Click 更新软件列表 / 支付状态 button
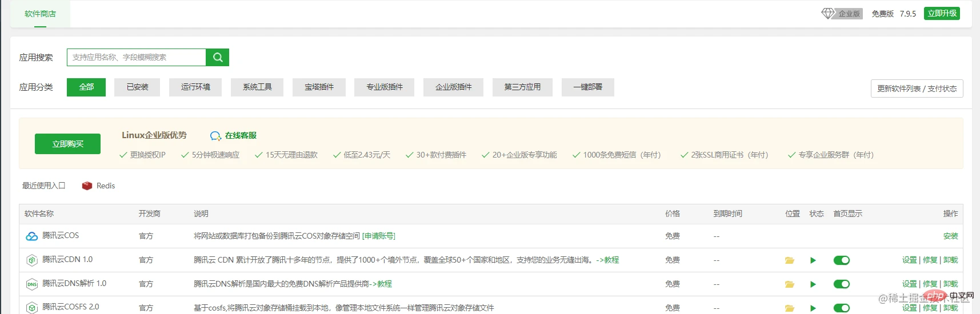 point(917,88)
